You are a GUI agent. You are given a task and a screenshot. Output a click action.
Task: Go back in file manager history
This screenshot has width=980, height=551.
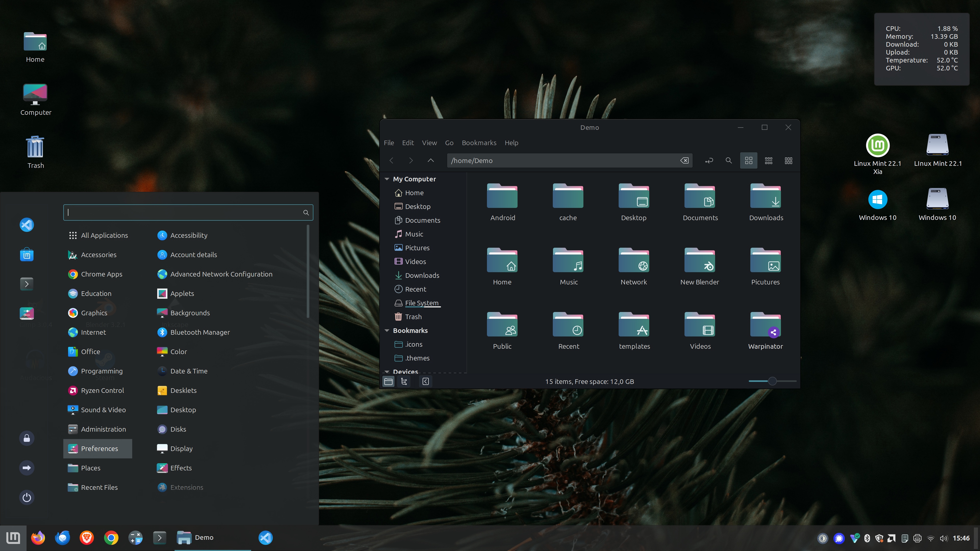tap(391, 160)
